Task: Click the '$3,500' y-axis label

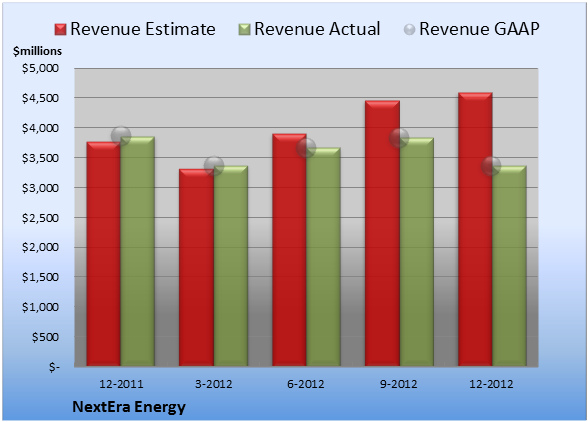Action: point(40,158)
